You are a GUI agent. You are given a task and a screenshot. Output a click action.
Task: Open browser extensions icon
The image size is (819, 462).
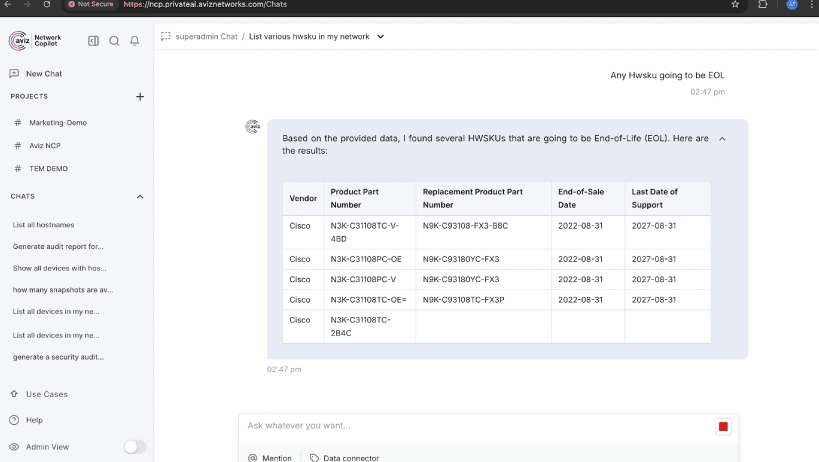[763, 4]
